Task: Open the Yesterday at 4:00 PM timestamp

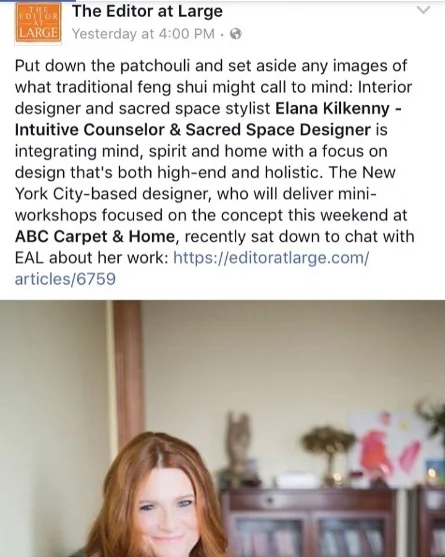Action: click(x=143, y=34)
